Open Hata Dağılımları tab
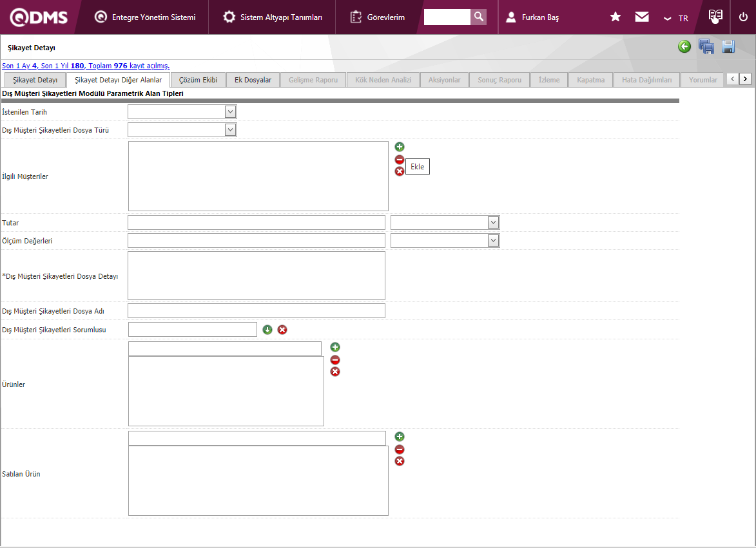 coord(646,80)
